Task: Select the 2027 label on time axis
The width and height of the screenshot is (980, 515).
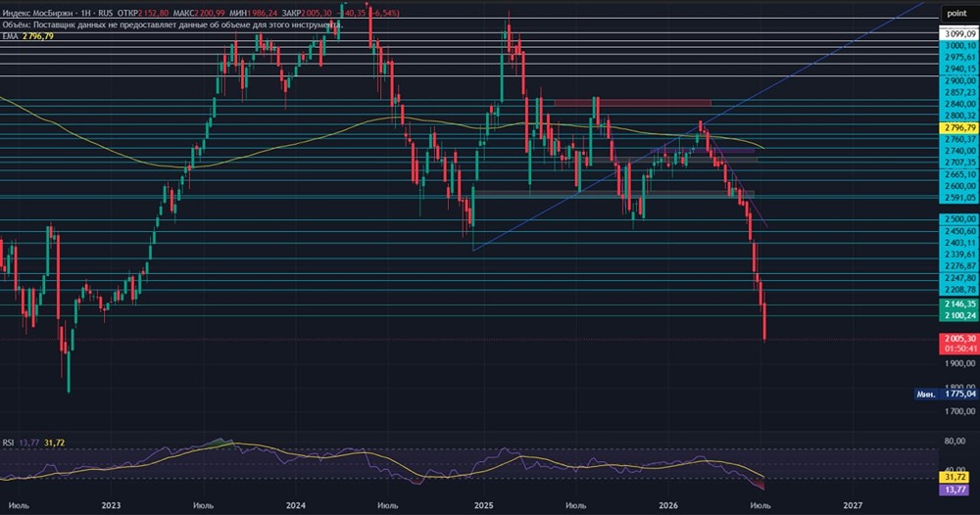Action: point(853,505)
